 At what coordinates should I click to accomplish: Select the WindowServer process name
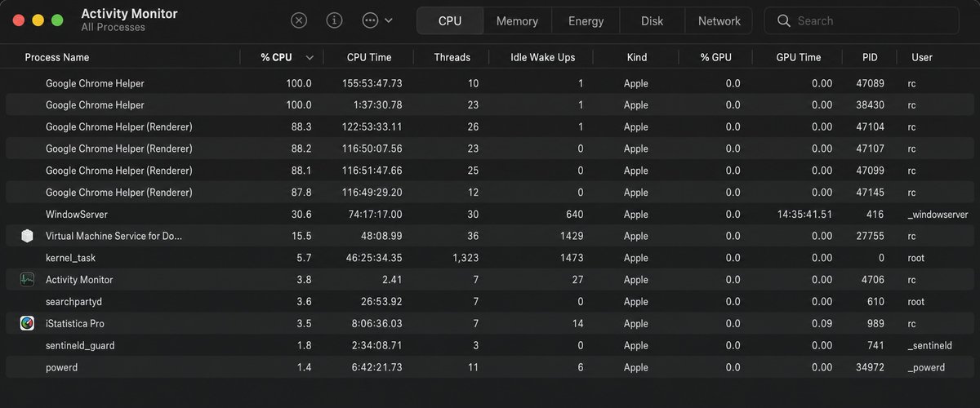point(77,214)
